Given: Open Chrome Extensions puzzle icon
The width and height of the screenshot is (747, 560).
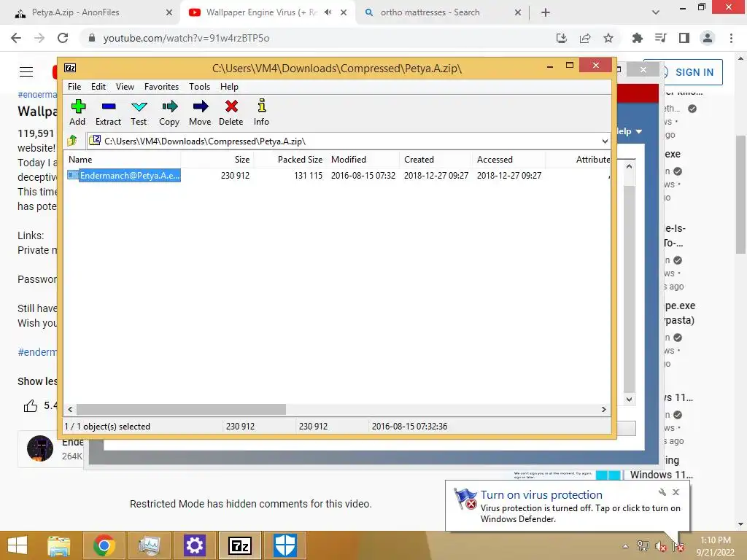Looking at the screenshot, I should point(637,38).
